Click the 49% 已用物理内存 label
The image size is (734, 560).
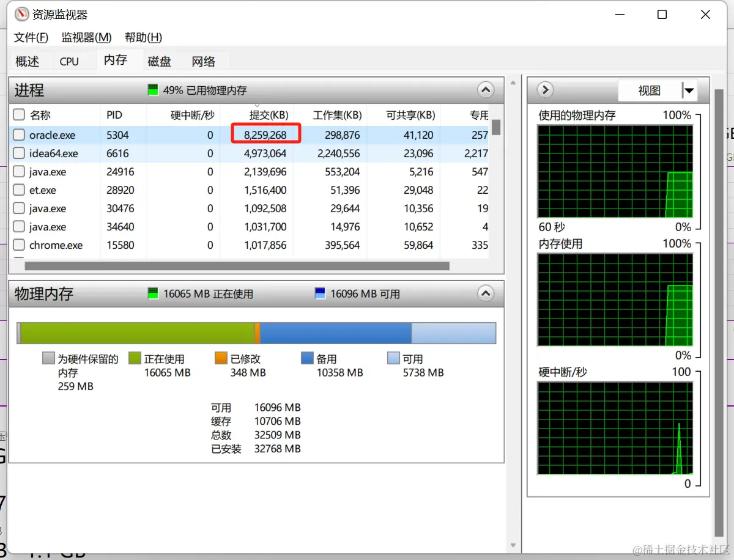[205, 90]
